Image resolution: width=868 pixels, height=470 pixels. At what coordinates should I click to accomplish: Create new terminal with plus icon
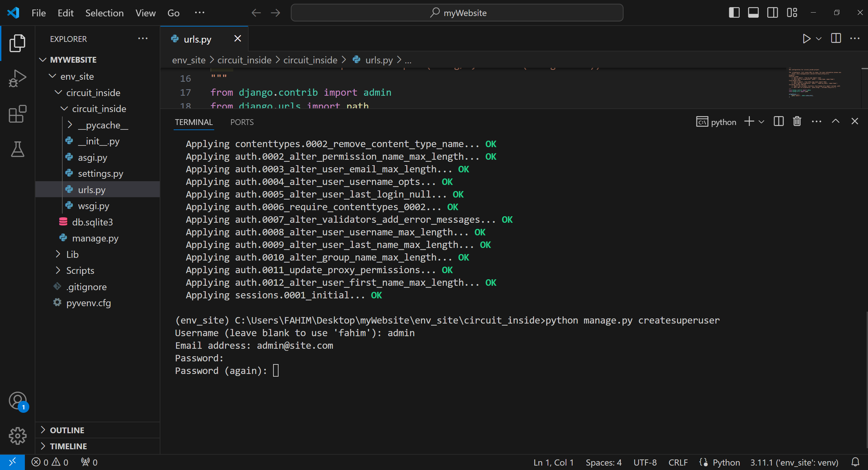click(749, 122)
